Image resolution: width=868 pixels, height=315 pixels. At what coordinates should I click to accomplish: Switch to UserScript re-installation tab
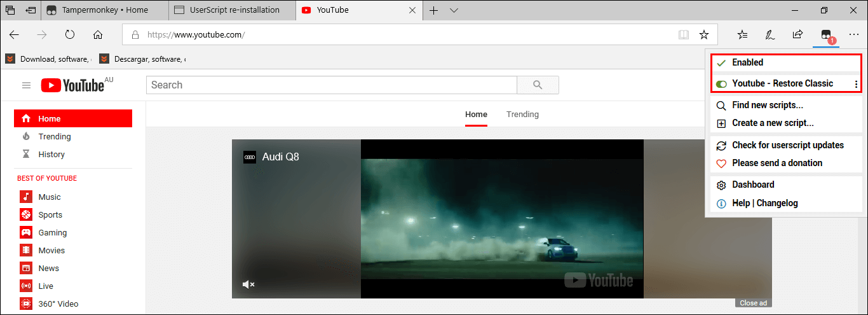tap(232, 10)
